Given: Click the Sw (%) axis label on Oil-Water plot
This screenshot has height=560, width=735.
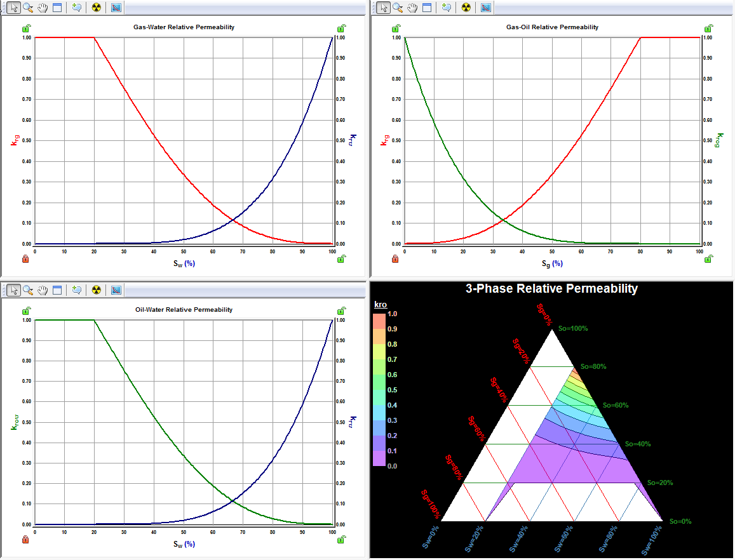Looking at the screenshot, I should pos(184,544).
